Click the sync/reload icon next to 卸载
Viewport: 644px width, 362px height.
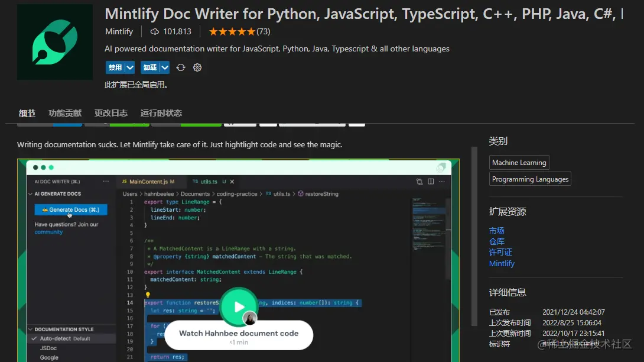pyautogui.click(x=181, y=67)
